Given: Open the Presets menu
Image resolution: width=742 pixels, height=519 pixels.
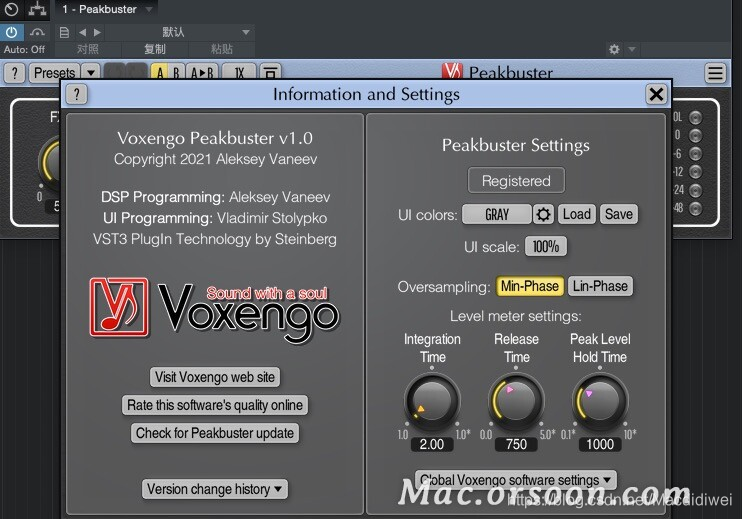Looking at the screenshot, I should tap(54, 73).
